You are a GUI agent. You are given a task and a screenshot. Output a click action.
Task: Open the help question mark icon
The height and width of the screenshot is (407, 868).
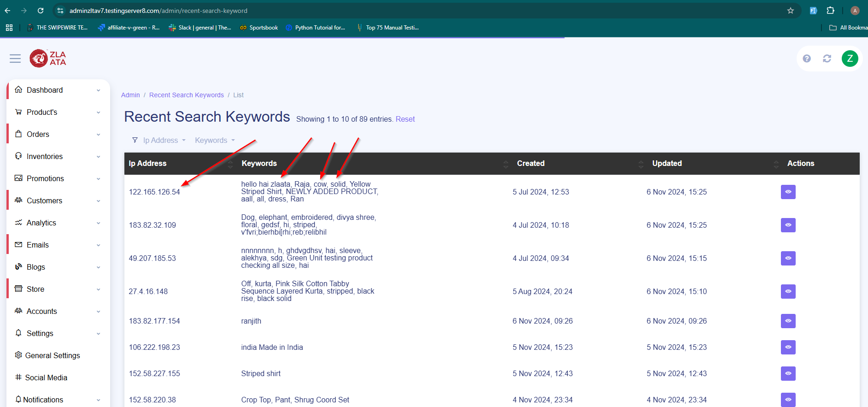(x=807, y=59)
